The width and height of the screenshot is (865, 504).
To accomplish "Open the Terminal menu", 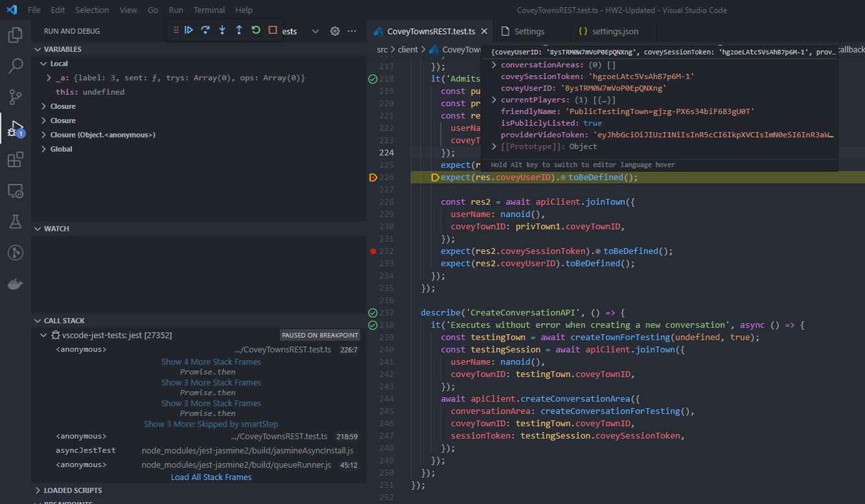I will click(209, 10).
